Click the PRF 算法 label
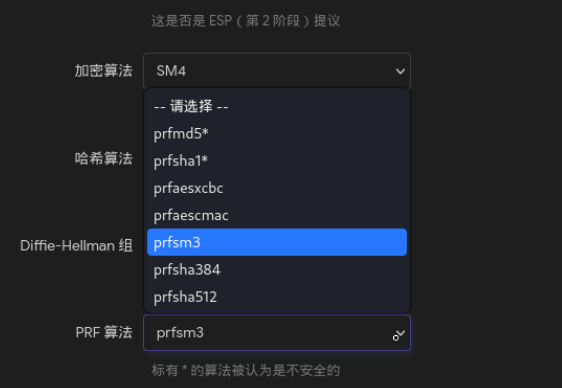 104,333
